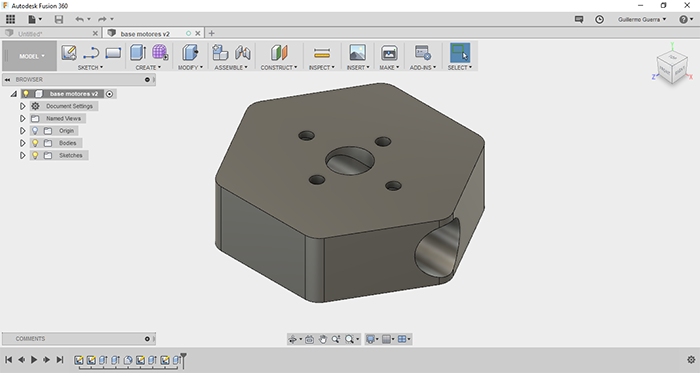This screenshot has width=700, height=373.
Task: Open the notifications comment icon
Action: click(579, 19)
